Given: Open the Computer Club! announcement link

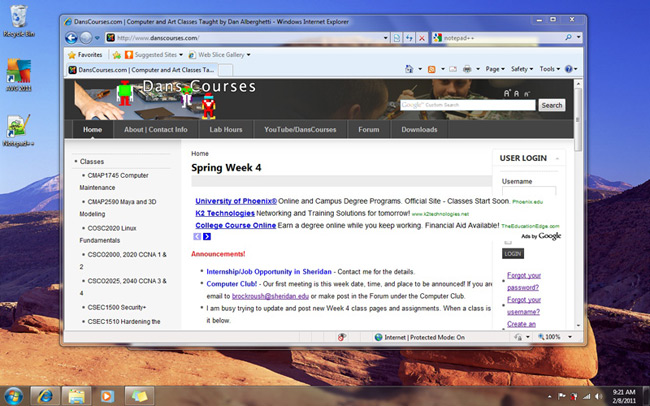Looking at the screenshot, I should [x=231, y=284].
